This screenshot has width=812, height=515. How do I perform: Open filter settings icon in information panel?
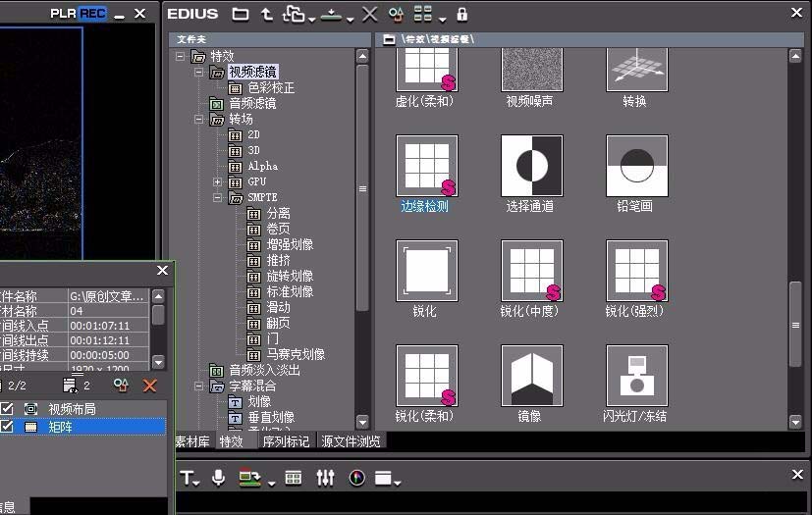(121, 386)
